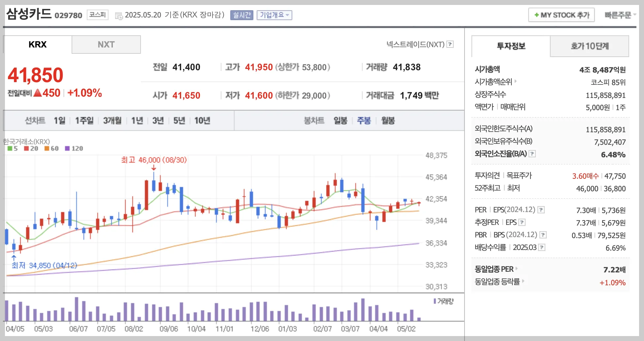The image size is (644, 341).
Task: Click the red up-triangle next to 450
Action: (x=38, y=93)
